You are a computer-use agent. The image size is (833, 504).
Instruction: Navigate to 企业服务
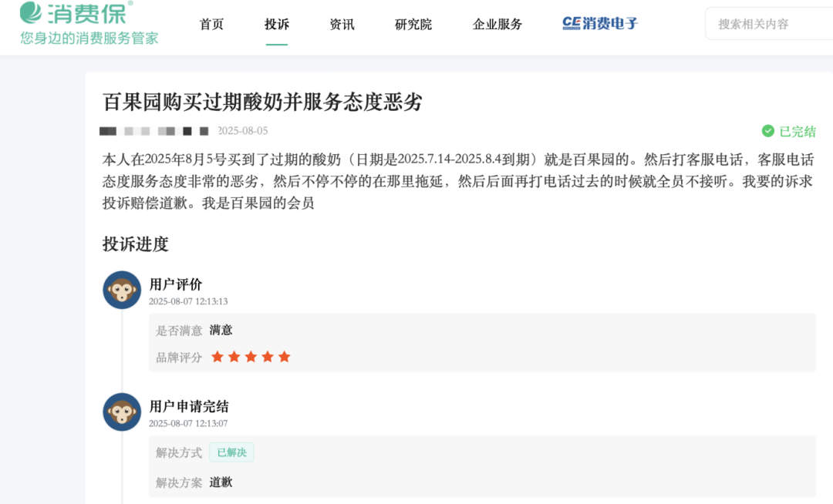click(x=497, y=25)
